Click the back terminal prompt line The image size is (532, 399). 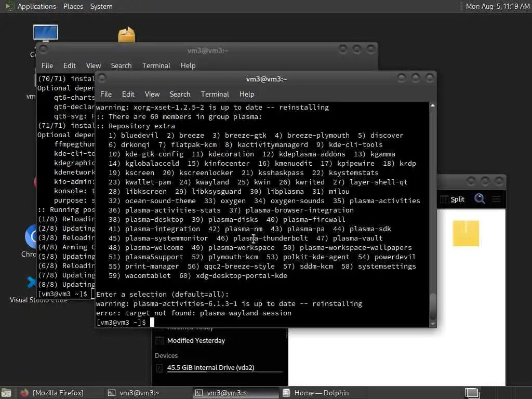pos(66,294)
